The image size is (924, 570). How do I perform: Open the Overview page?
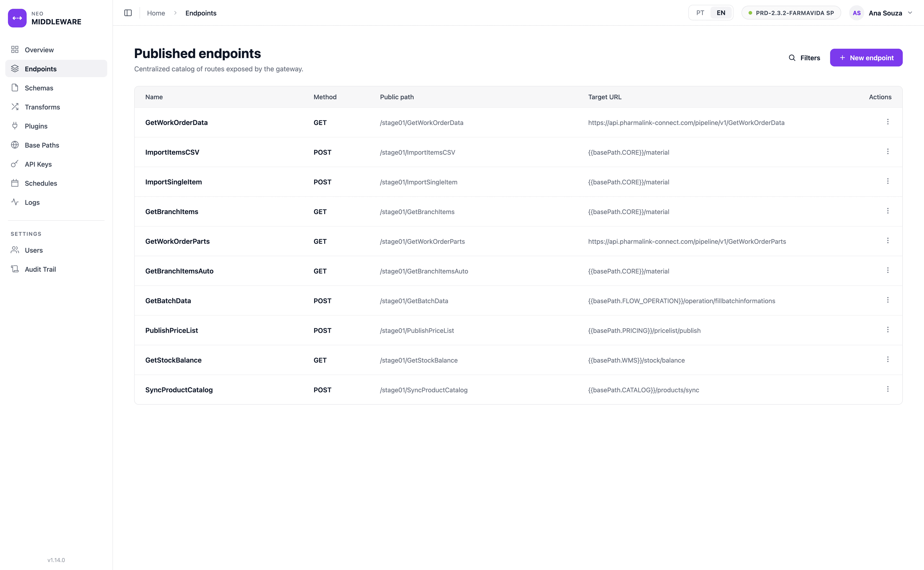pos(56,50)
